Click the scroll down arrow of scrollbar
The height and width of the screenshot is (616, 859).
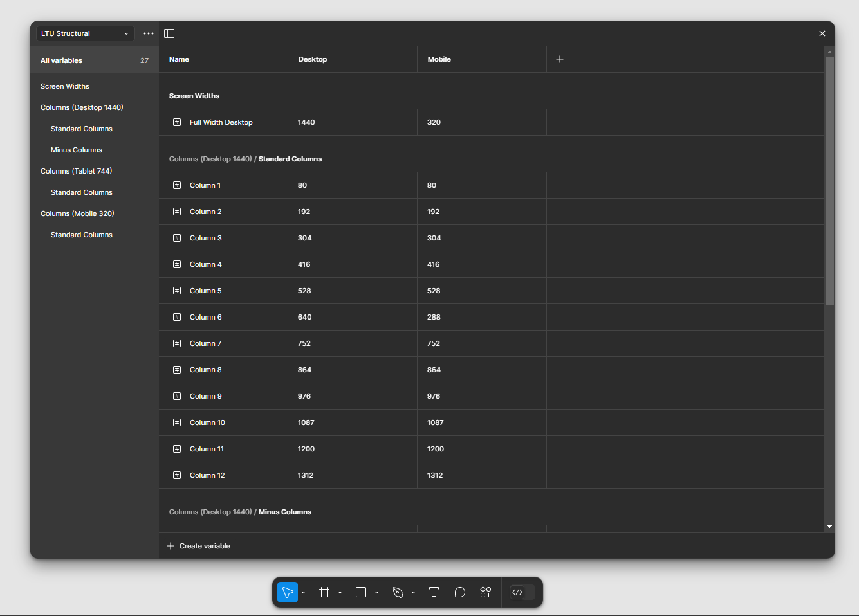[x=829, y=527]
